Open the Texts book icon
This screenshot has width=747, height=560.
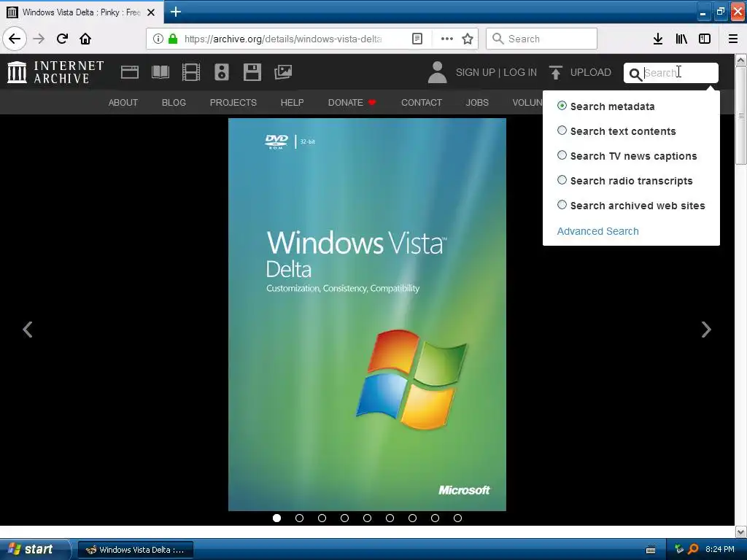pos(160,72)
